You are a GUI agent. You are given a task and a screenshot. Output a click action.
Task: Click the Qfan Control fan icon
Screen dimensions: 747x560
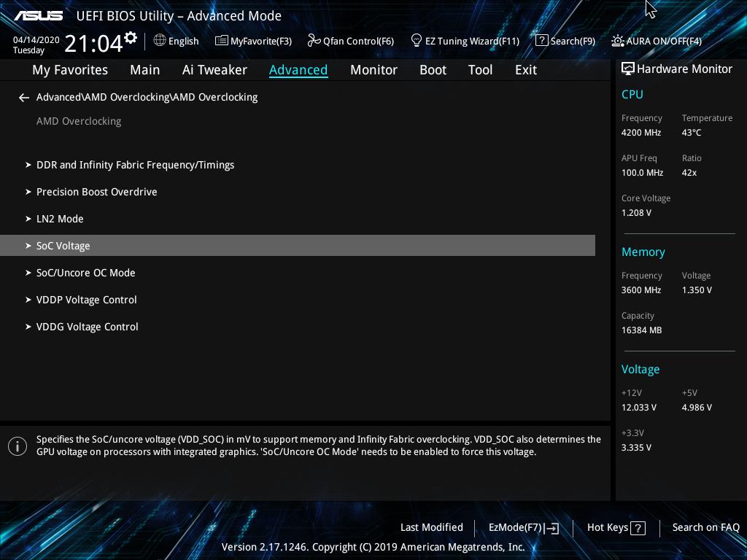314,41
